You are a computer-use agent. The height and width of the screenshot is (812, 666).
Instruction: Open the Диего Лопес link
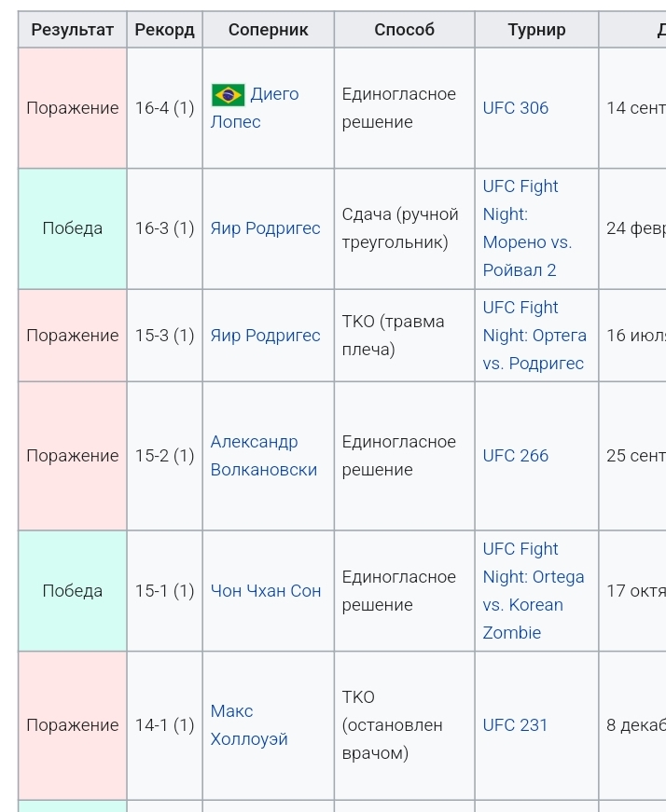[255, 108]
